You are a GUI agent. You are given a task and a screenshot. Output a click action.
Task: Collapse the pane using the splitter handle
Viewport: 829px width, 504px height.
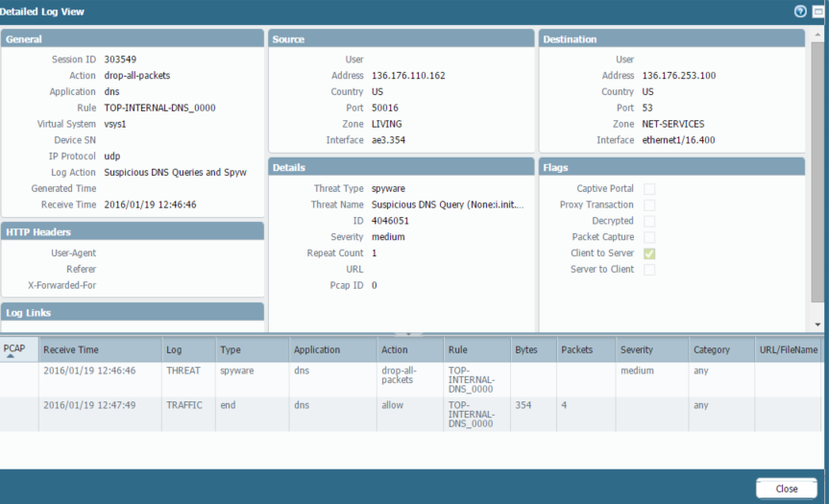tap(408, 334)
